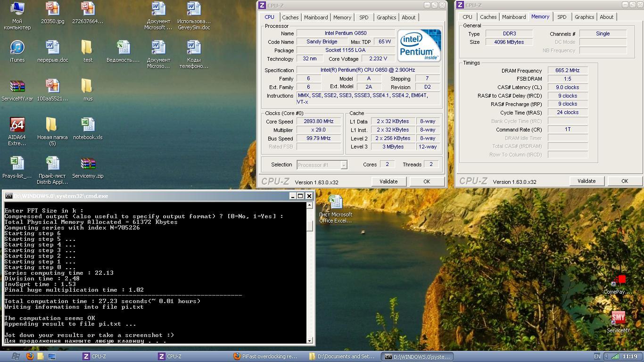Viewport: 644px width, 362px height.
Task: Open the My Computer desktop icon
Action: coord(17,8)
